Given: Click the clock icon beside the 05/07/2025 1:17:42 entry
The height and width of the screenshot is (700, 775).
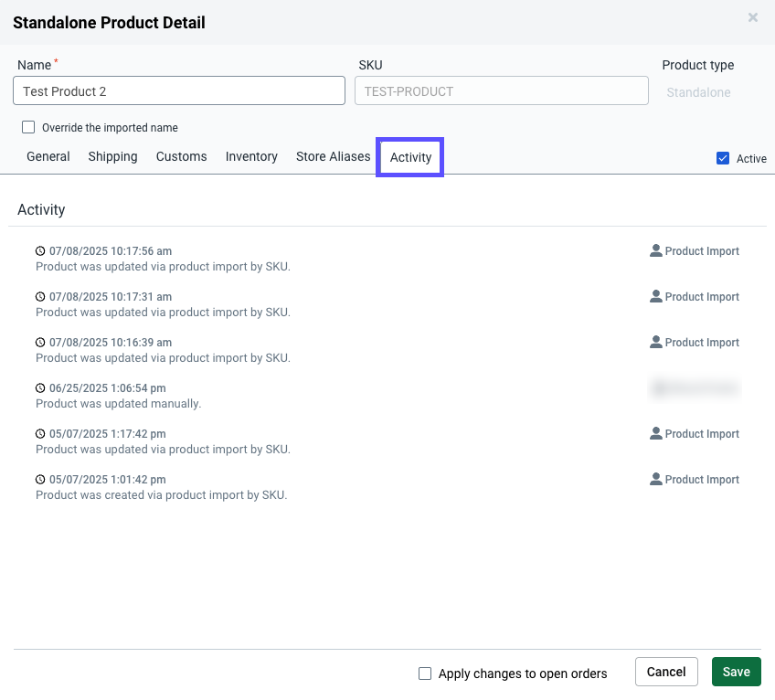Looking at the screenshot, I should tap(40, 433).
